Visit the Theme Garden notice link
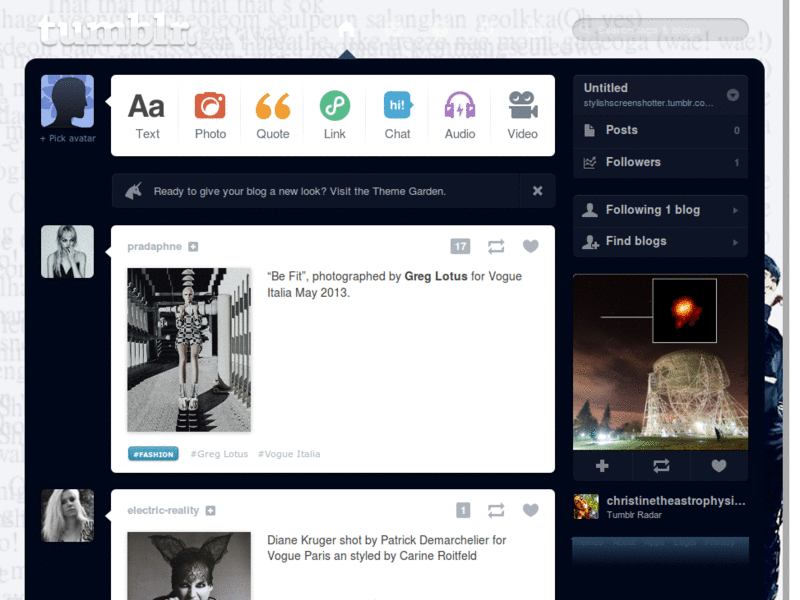This screenshot has width=800, height=600. [x=299, y=191]
